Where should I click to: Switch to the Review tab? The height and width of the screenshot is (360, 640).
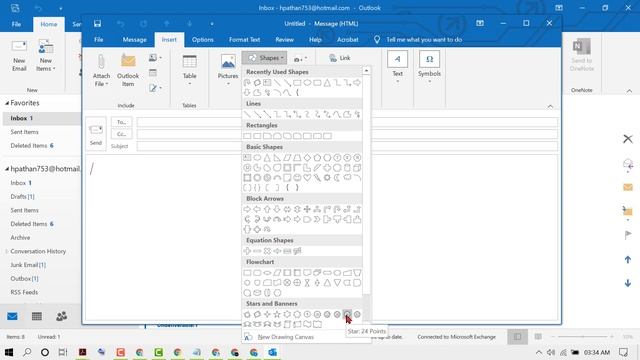pos(284,40)
